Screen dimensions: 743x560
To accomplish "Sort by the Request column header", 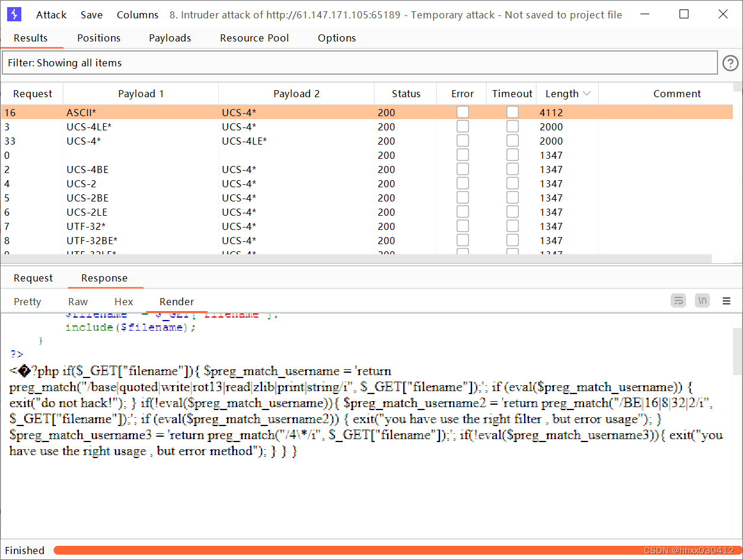I will [x=33, y=94].
